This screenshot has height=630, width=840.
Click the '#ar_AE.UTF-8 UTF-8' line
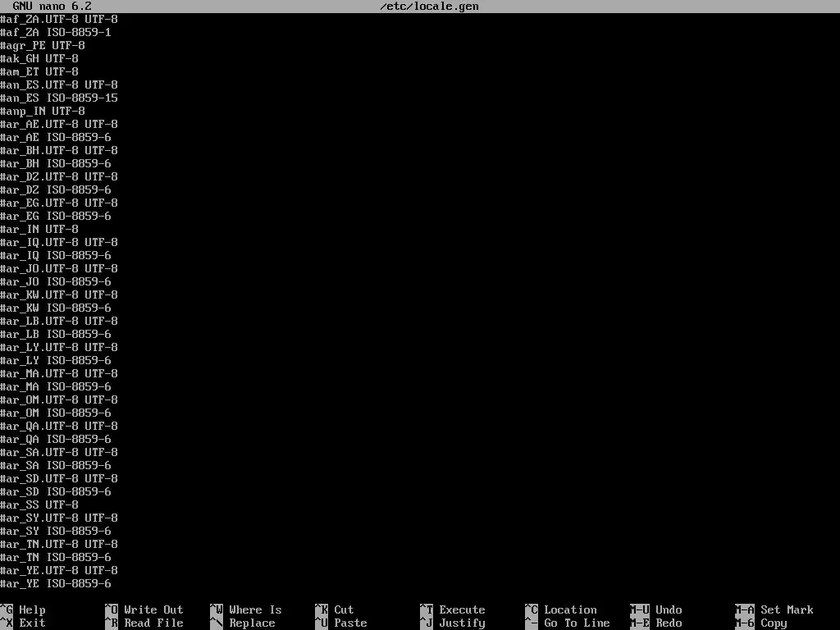(59, 125)
